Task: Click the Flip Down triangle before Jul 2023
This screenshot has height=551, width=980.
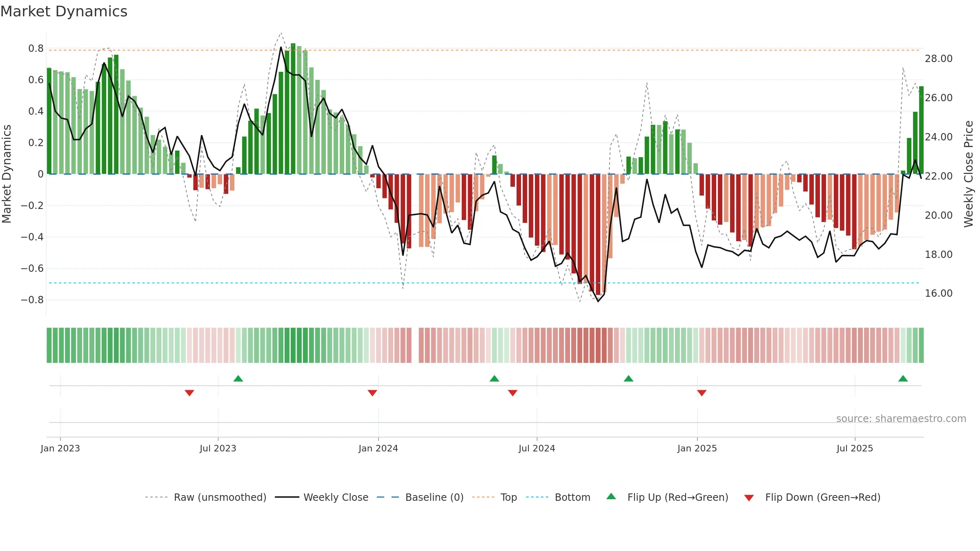Action: (189, 393)
